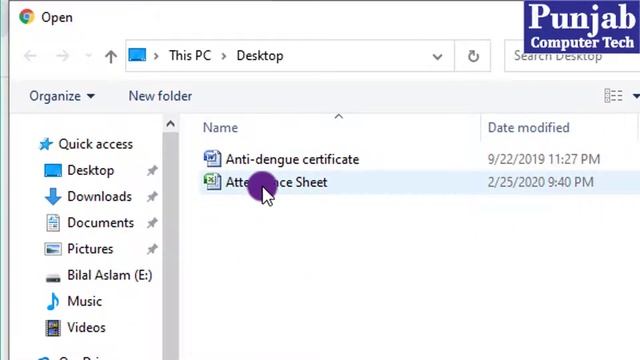Go up one folder level
640x360 pixels.
pyautogui.click(x=111, y=56)
